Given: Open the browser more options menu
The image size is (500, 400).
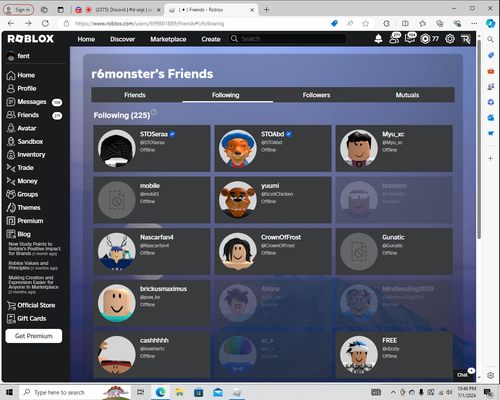Looking at the screenshot, I should [x=474, y=23].
